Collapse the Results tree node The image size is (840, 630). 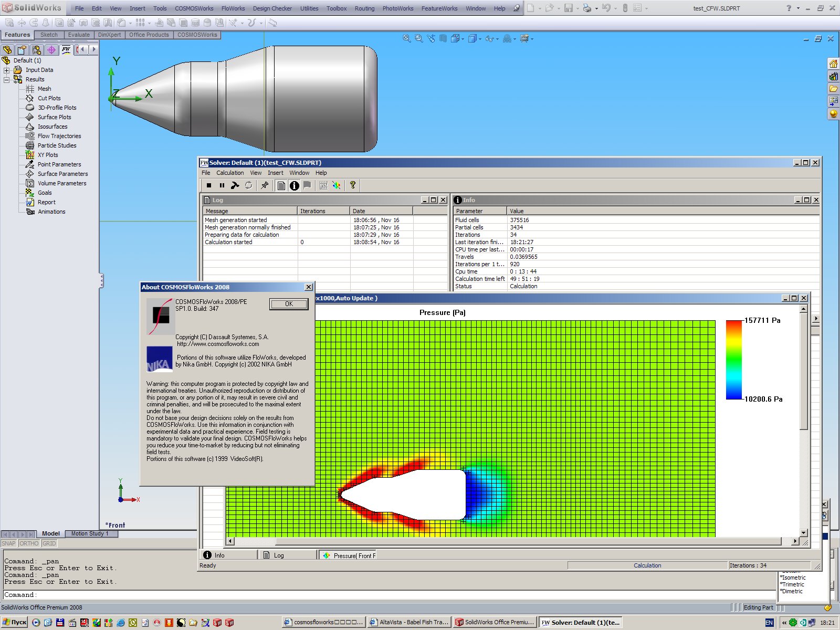point(6,79)
